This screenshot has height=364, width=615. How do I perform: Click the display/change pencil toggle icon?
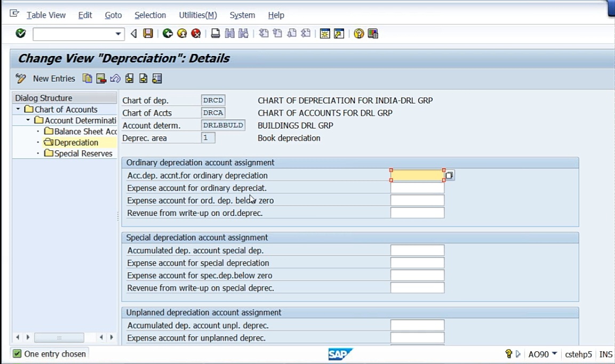pos(21,78)
